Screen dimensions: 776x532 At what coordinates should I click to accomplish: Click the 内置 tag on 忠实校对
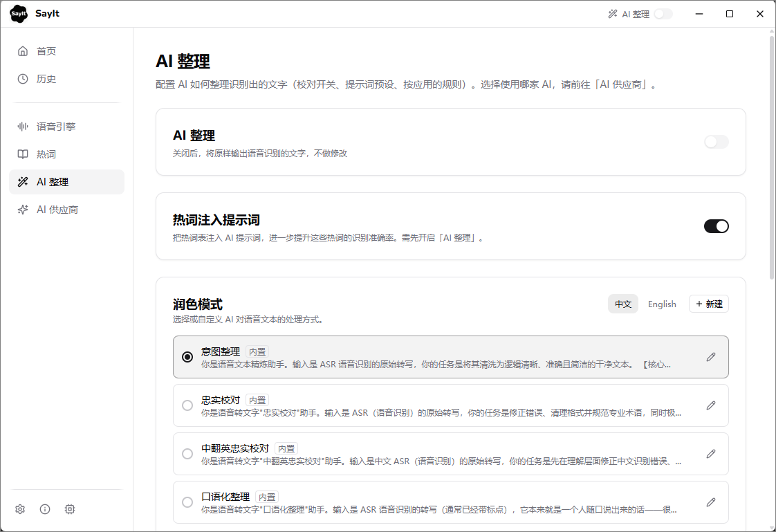257,401
